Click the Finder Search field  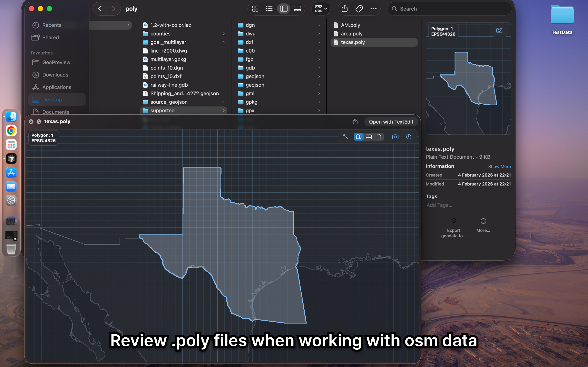pos(450,9)
